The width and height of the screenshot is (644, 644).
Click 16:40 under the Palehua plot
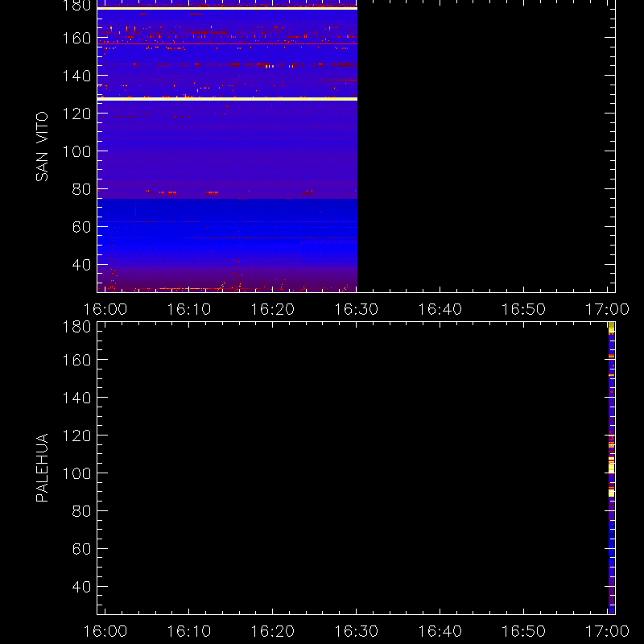tap(440, 631)
